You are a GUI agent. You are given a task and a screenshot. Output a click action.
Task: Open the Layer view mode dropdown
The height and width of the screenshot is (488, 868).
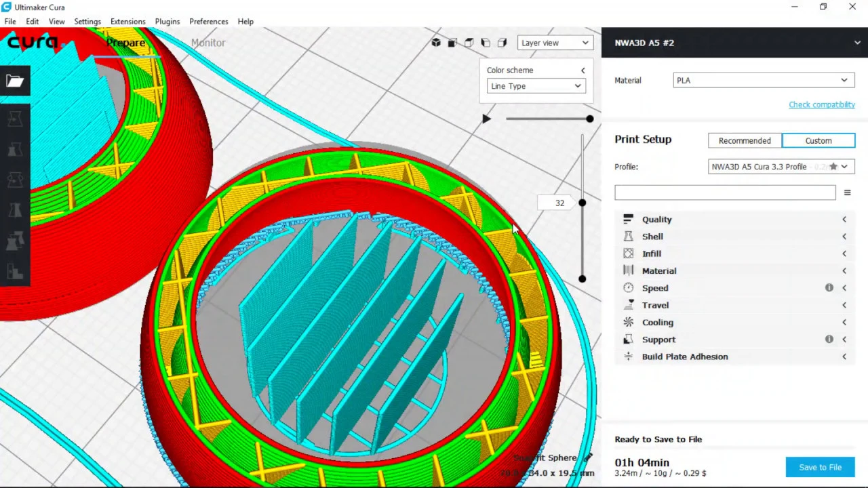point(555,43)
